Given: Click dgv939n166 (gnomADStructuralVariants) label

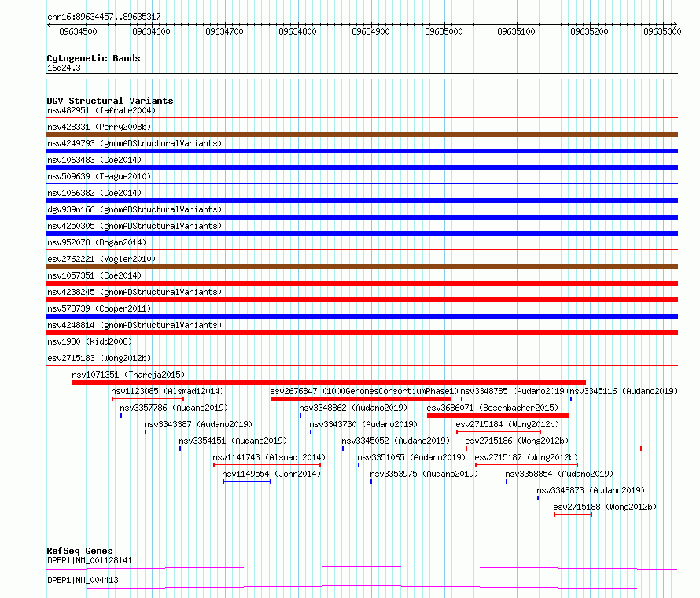Looking at the screenshot, I should pyautogui.click(x=134, y=209).
